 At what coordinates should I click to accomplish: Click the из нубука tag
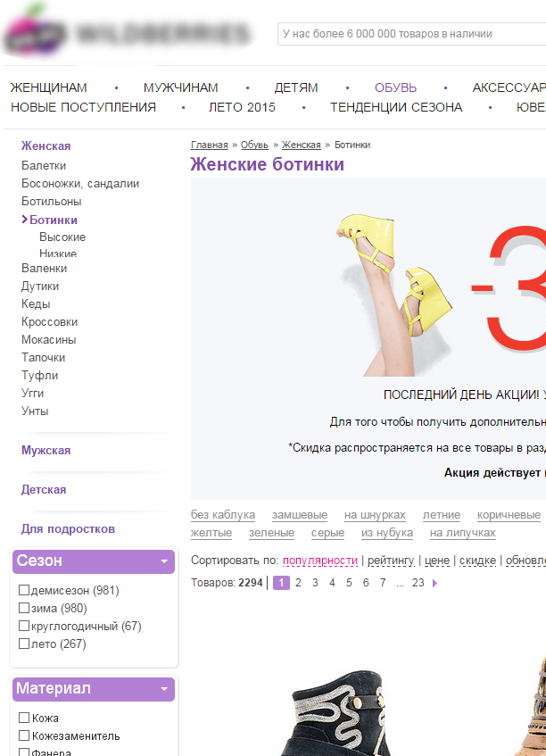click(x=387, y=533)
